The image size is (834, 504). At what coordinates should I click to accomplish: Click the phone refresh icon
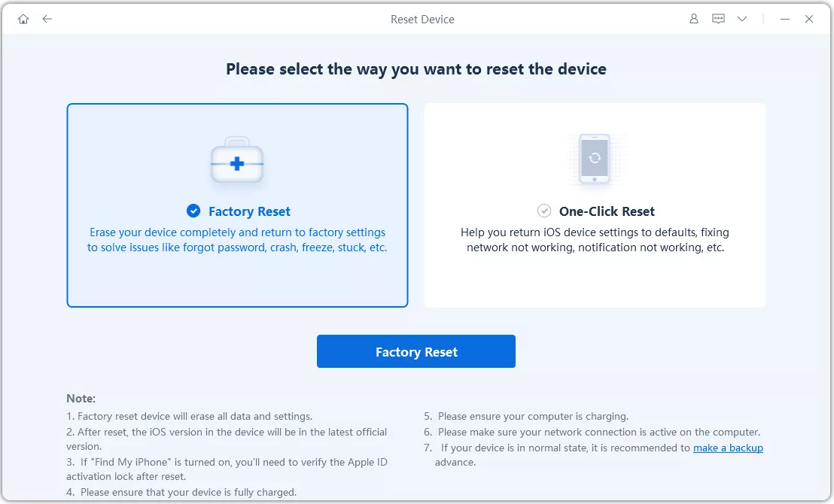click(595, 159)
